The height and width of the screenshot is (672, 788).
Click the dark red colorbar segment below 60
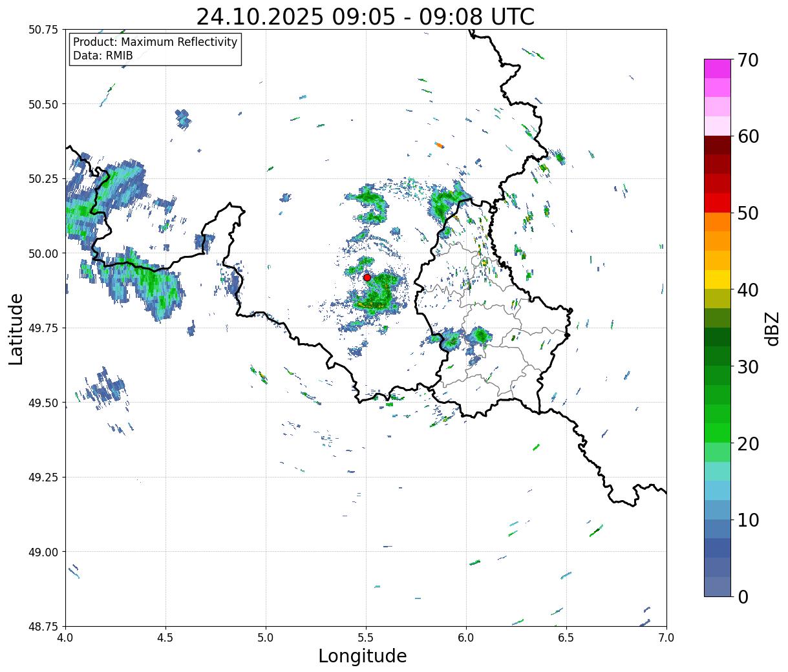point(718,145)
